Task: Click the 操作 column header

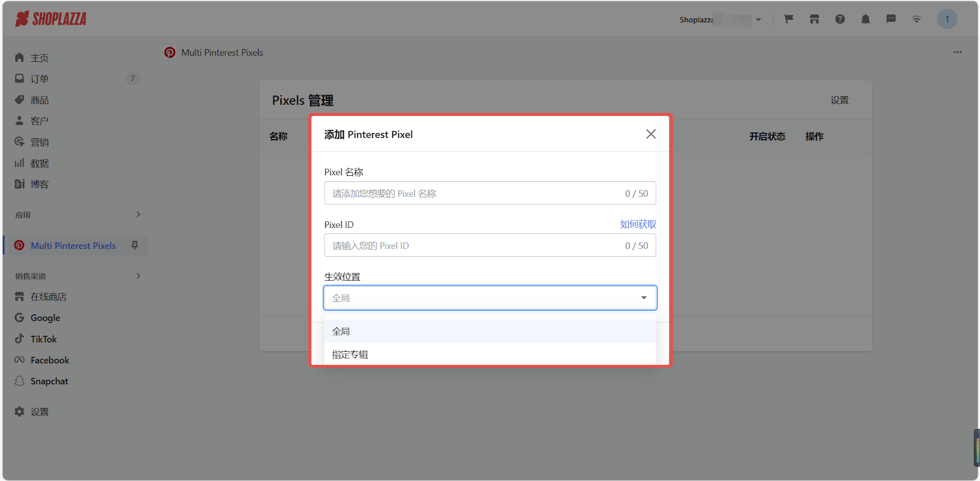Action: (x=814, y=137)
